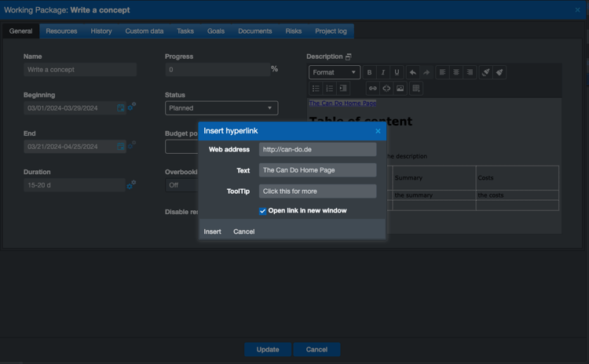This screenshot has height=364, width=589.
Task: Click the undo arrow icon
Action: pos(412,72)
